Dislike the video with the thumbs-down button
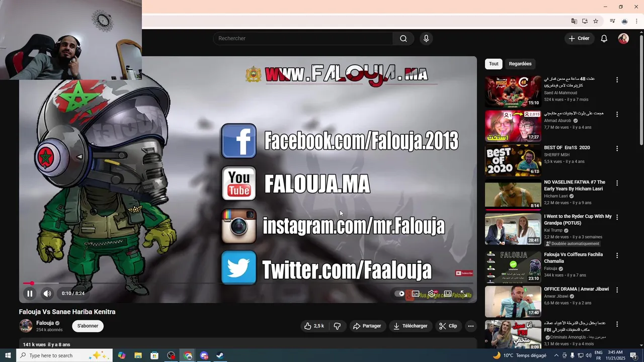This screenshot has width=644, height=362. (x=337, y=326)
